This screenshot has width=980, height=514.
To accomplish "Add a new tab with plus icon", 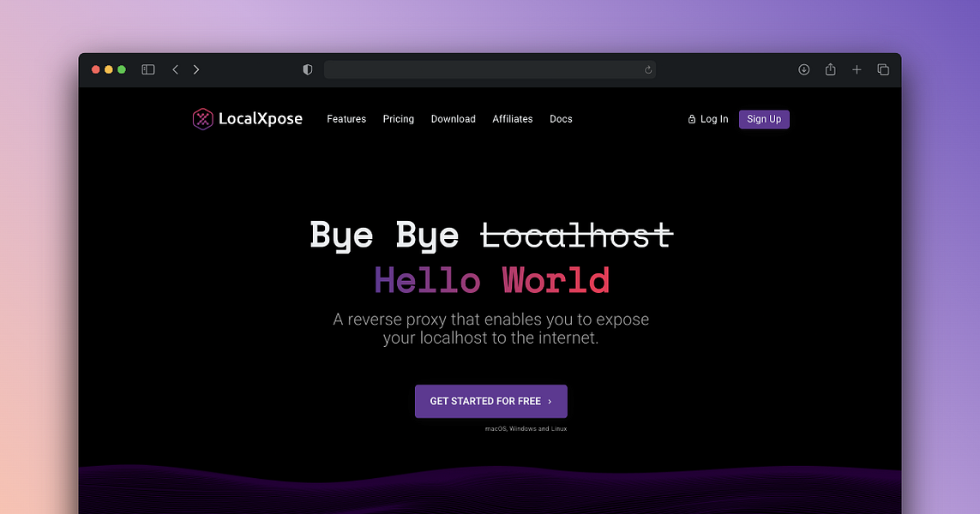I will (x=857, y=69).
